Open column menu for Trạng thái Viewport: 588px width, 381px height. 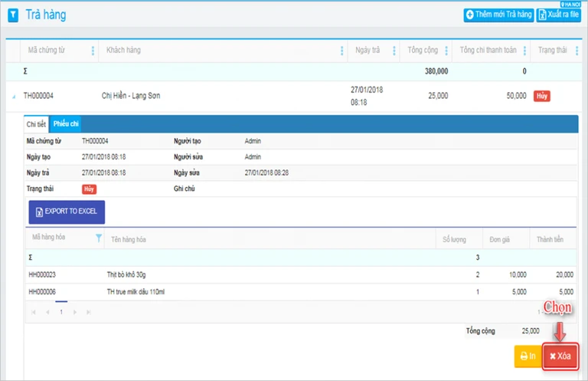577,51
